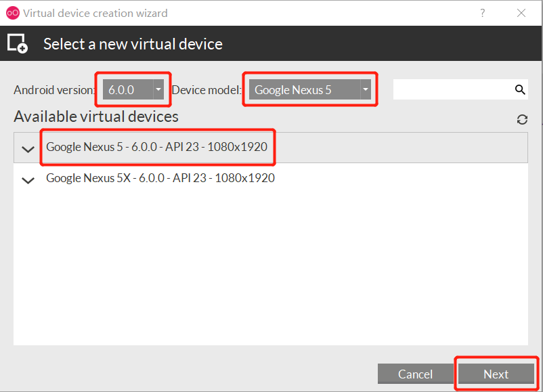The height and width of the screenshot is (392, 543).
Task: Open the Device model Google Nexus 5 dropdown
Action: coord(310,89)
